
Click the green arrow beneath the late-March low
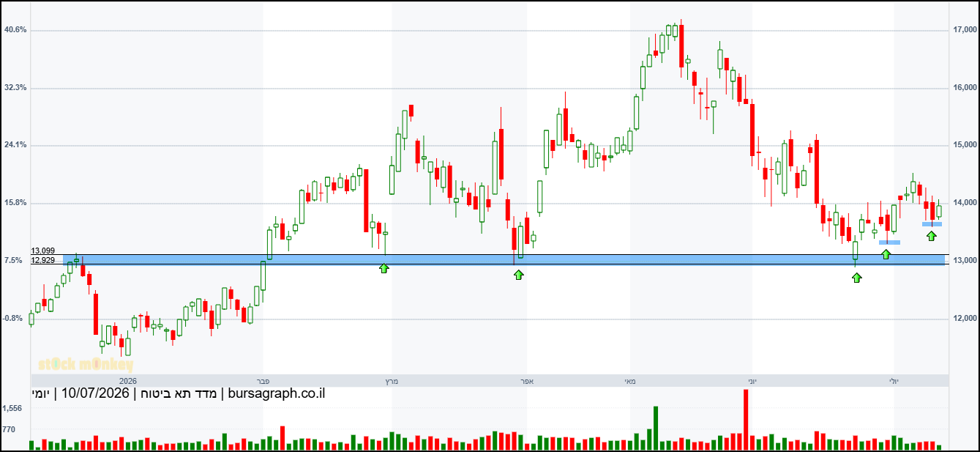tap(518, 274)
